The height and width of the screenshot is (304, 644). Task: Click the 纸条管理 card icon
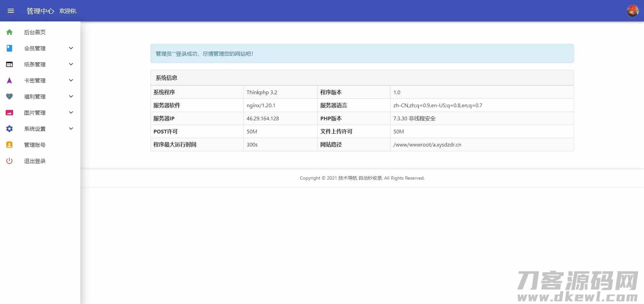(x=9, y=64)
